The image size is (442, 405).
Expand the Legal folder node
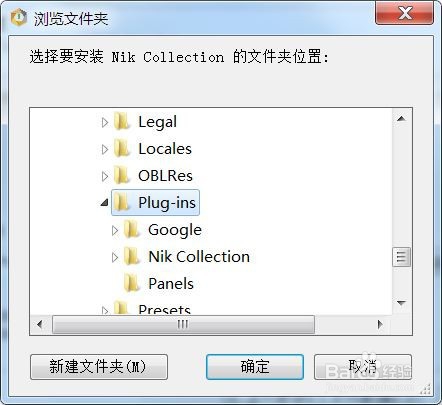point(105,122)
